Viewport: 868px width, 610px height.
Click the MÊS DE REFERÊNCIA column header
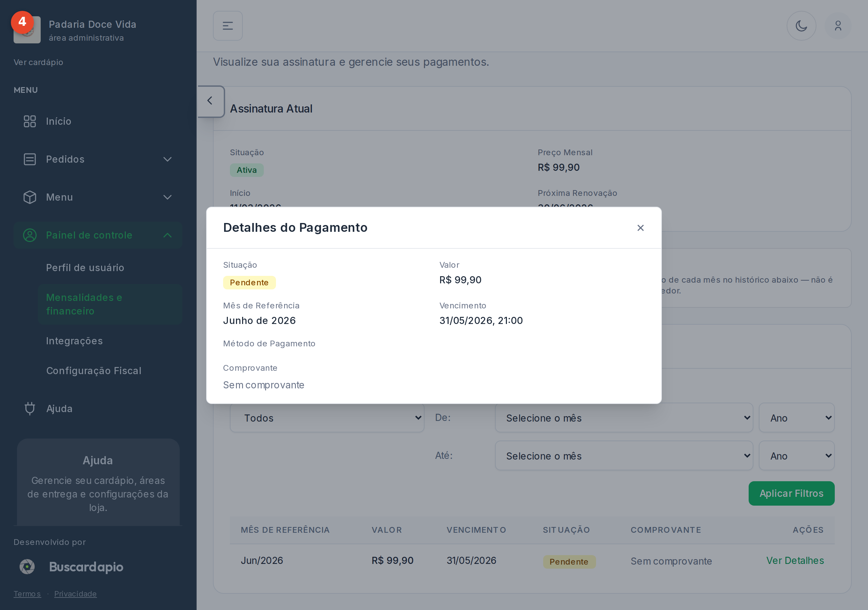pyautogui.click(x=285, y=530)
